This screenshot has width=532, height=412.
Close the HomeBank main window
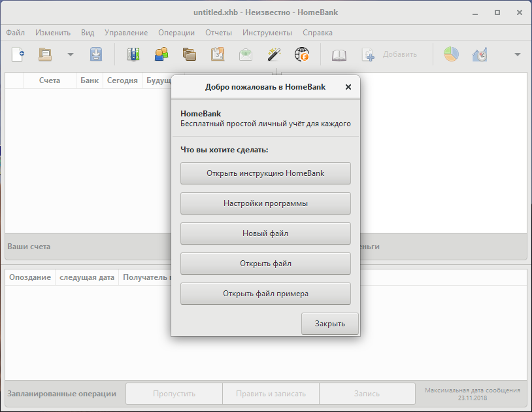520,12
